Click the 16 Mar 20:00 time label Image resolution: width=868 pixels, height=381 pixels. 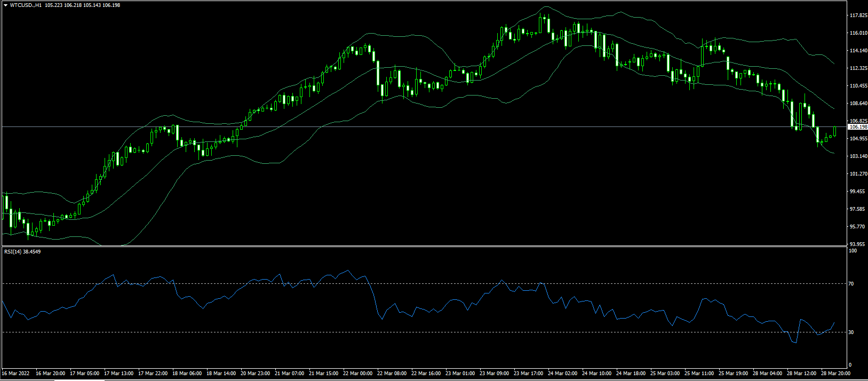coord(50,374)
